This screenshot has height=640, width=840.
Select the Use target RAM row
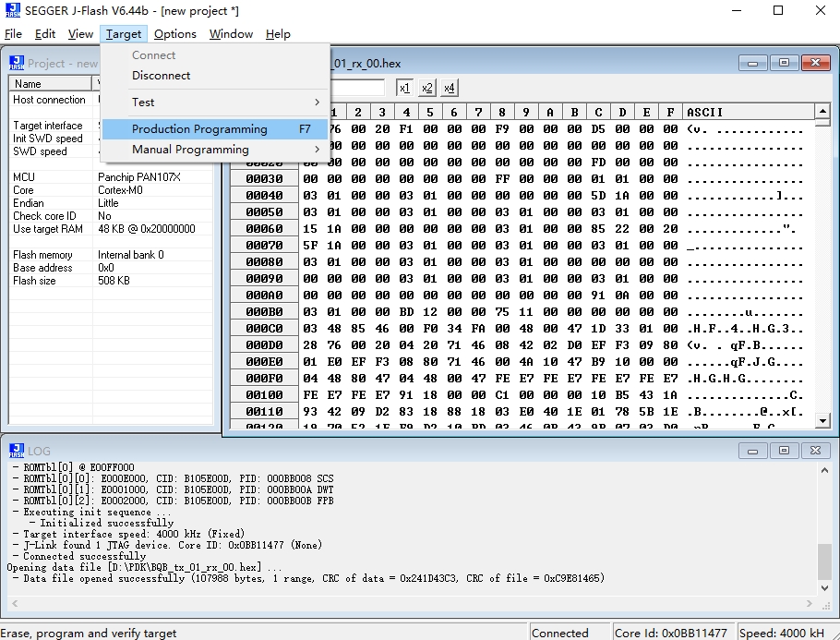(x=112, y=229)
